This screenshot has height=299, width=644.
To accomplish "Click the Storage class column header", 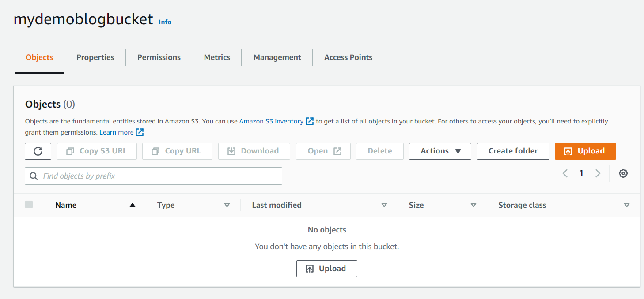I will tap(522, 205).
